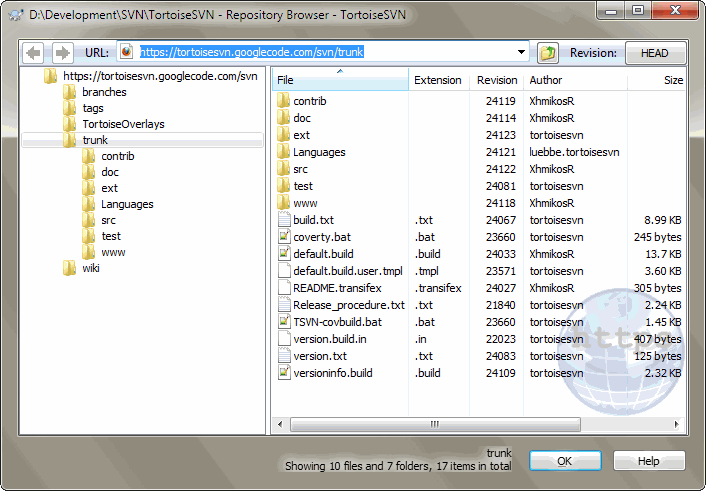The image size is (706, 491).
Task: Click 13.7 KB size cell
Action: pyautogui.click(x=663, y=254)
